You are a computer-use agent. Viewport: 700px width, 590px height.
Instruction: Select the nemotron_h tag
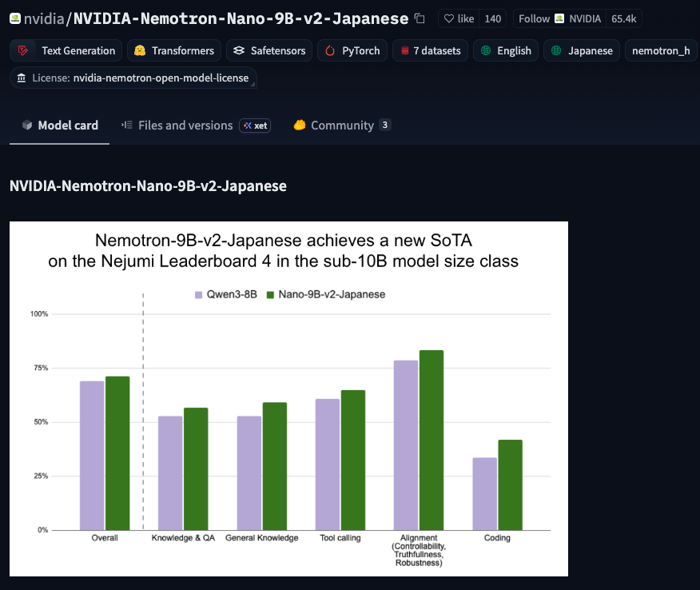661,50
